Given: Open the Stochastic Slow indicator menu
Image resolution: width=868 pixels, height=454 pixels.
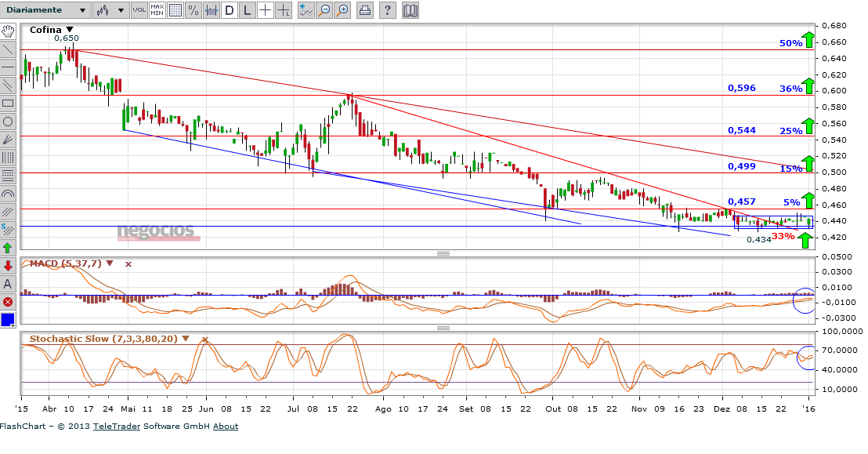Looking at the screenshot, I should [x=187, y=339].
